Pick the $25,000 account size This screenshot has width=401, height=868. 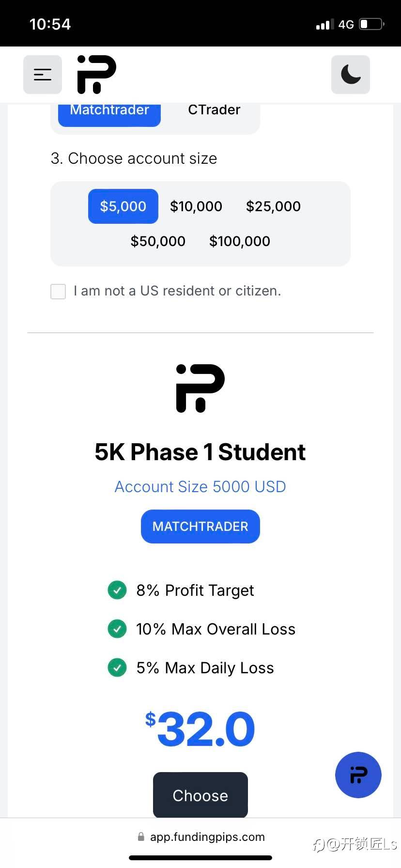pos(273,206)
